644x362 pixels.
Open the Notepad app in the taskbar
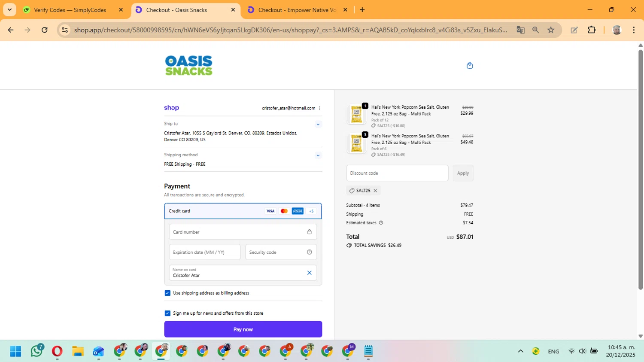(x=368, y=351)
